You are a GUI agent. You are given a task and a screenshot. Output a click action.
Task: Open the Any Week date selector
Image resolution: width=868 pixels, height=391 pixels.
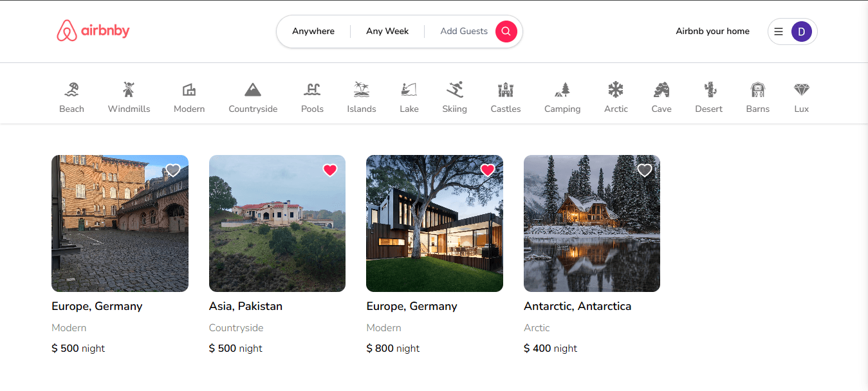387,31
